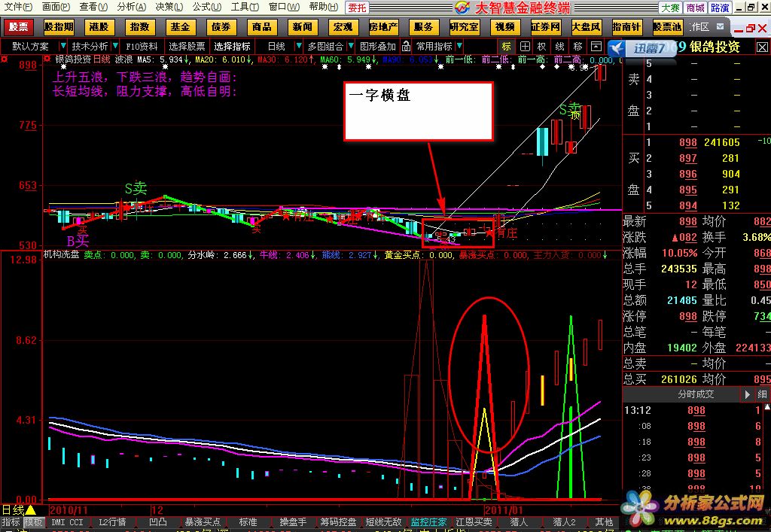
Task: Open the 研究室 button
Action: click(x=464, y=26)
